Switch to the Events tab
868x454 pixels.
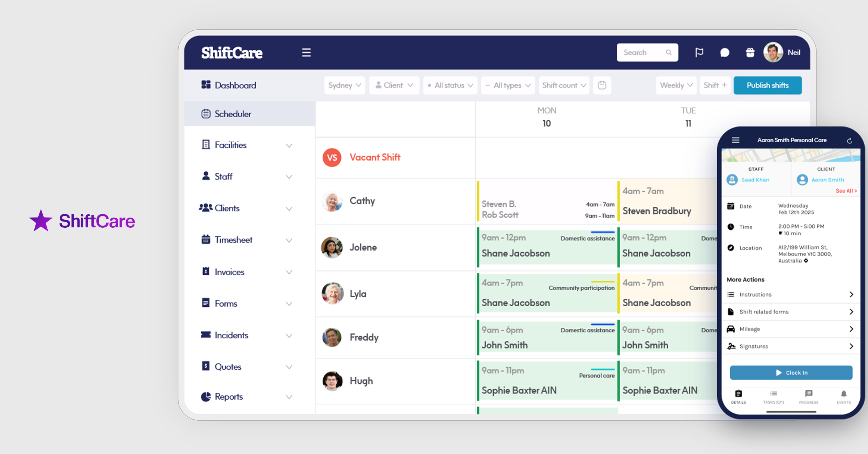[843, 397]
